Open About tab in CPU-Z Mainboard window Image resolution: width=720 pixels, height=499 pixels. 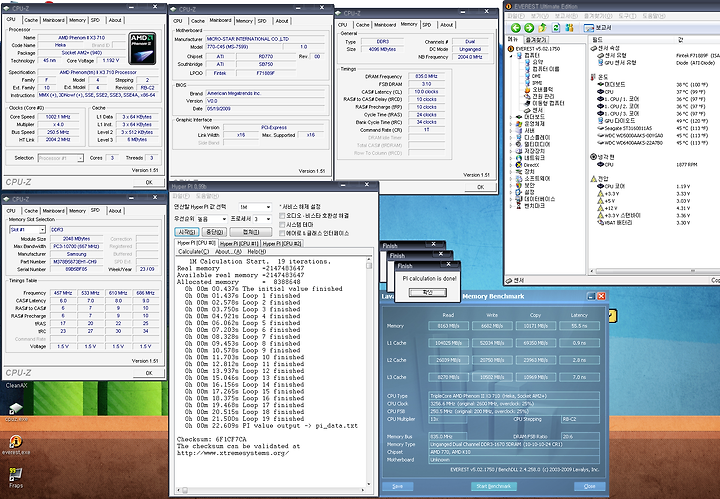coord(282,21)
